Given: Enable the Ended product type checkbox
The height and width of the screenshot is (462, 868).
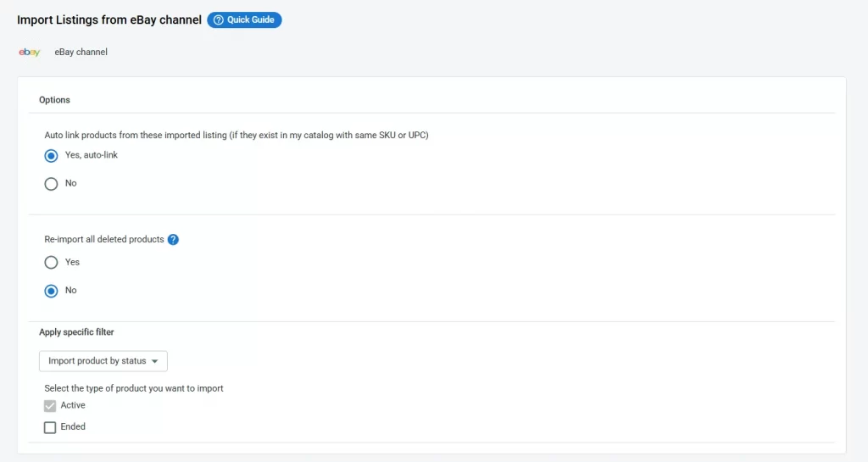Looking at the screenshot, I should coord(50,427).
